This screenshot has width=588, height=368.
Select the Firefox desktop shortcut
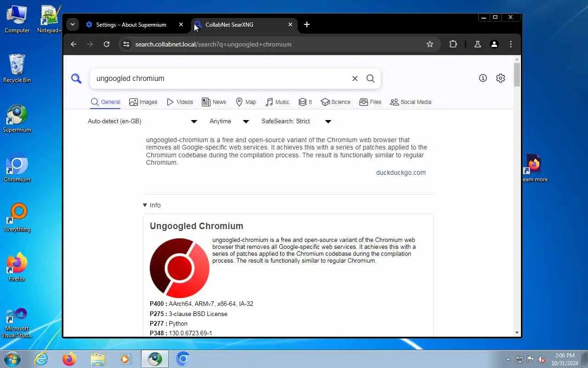click(x=17, y=268)
